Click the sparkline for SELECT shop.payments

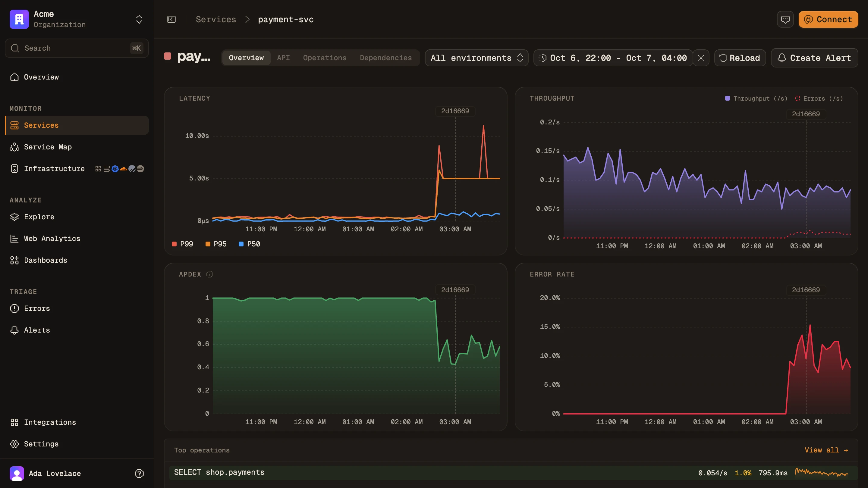(822, 473)
